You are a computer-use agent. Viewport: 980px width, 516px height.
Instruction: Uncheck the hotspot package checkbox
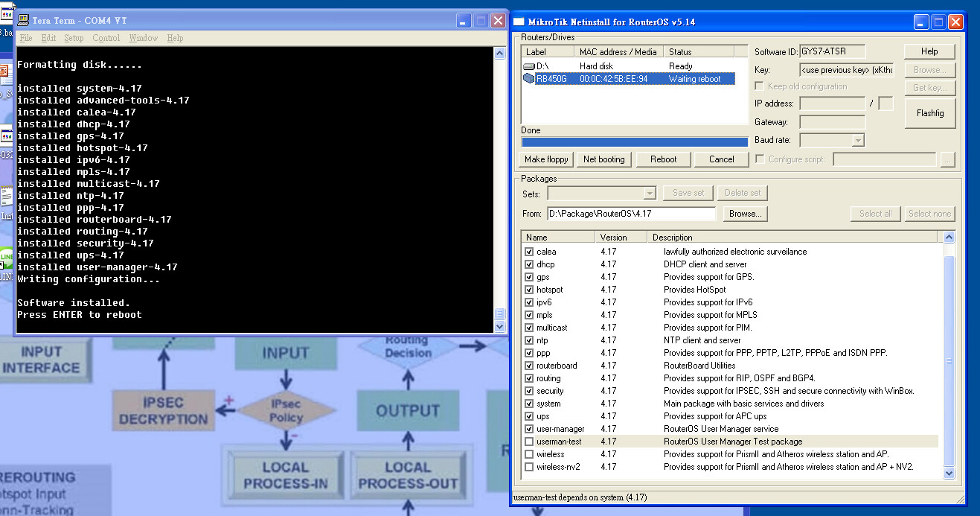click(529, 290)
